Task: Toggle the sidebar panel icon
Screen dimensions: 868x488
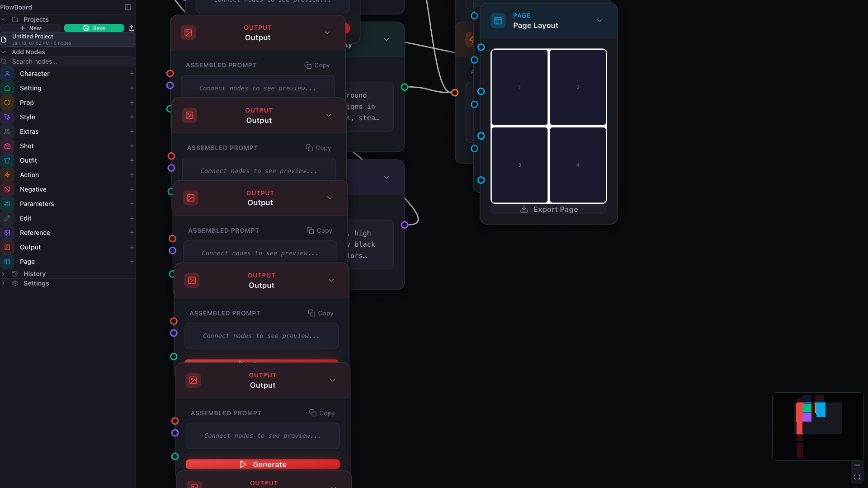Action: [128, 7]
